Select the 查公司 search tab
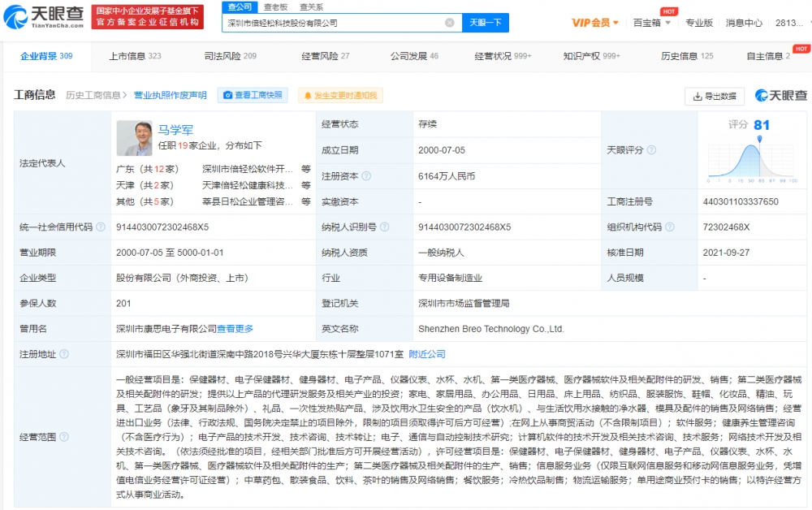Image resolution: width=812 pixels, height=510 pixels. tap(240, 6)
